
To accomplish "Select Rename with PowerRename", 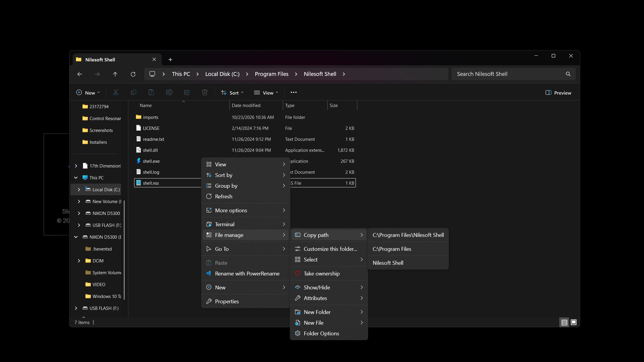I will [x=246, y=274].
